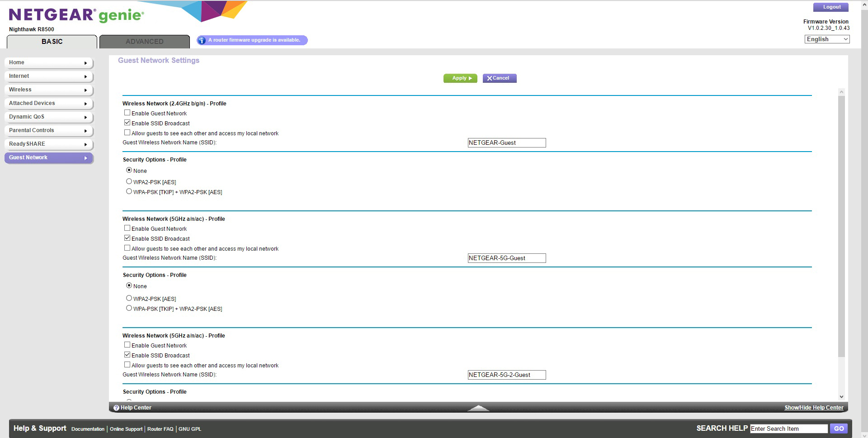
Task: Click the scrollbar down arrow
Action: tap(841, 397)
